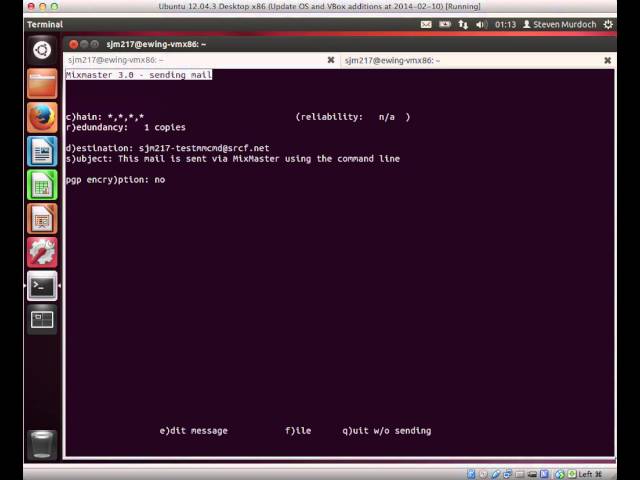Click the Terminal title in top panel
Screen dimensions: 640x480
45,24
